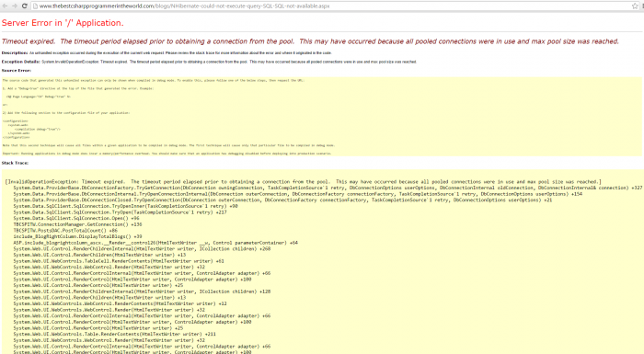Click the 'Description:' label
This screenshot has height=354, width=644.
(x=15, y=53)
